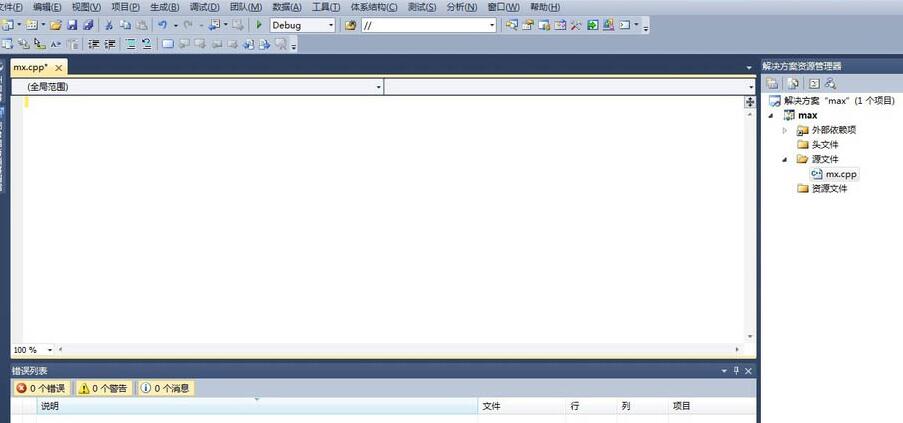This screenshot has height=423, width=903.
Task: Click the Copy toolbar icon
Action: tap(125, 25)
